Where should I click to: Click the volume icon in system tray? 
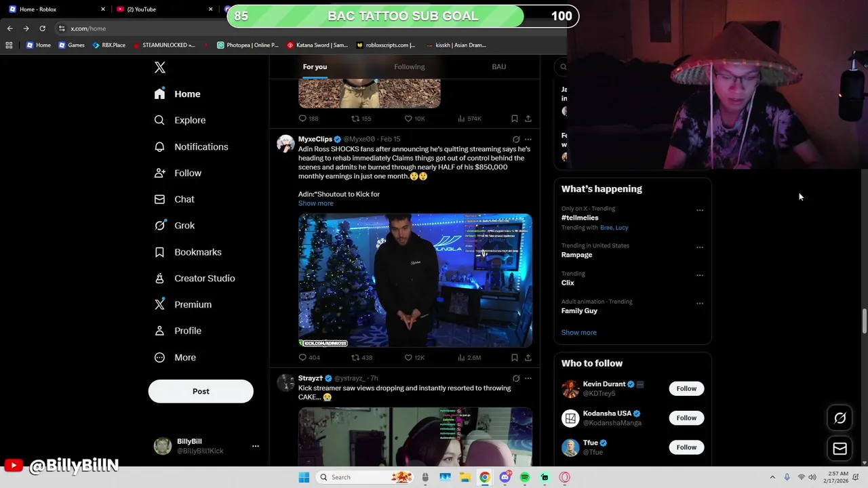click(812, 477)
